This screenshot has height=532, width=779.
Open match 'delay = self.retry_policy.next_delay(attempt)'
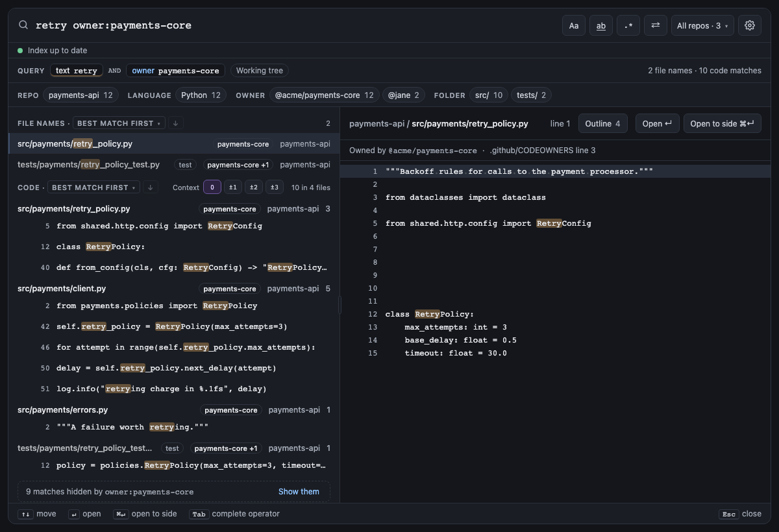click(174, 369)
